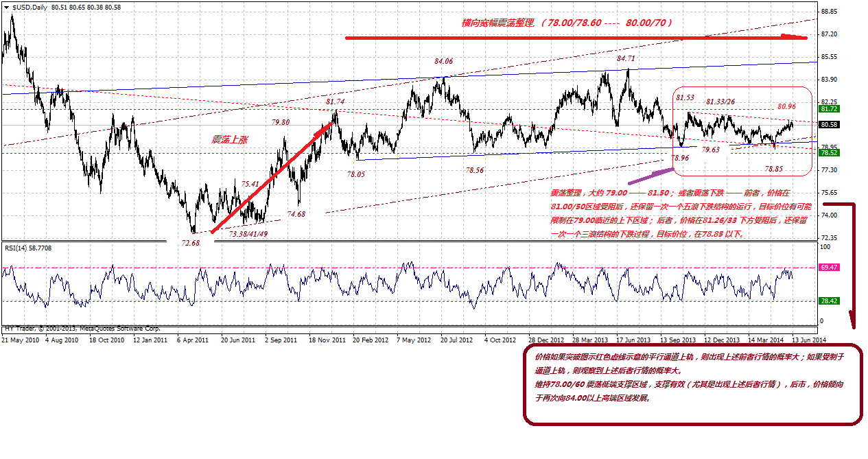Click the 28.42 RSI level tag

pos(829,301)
